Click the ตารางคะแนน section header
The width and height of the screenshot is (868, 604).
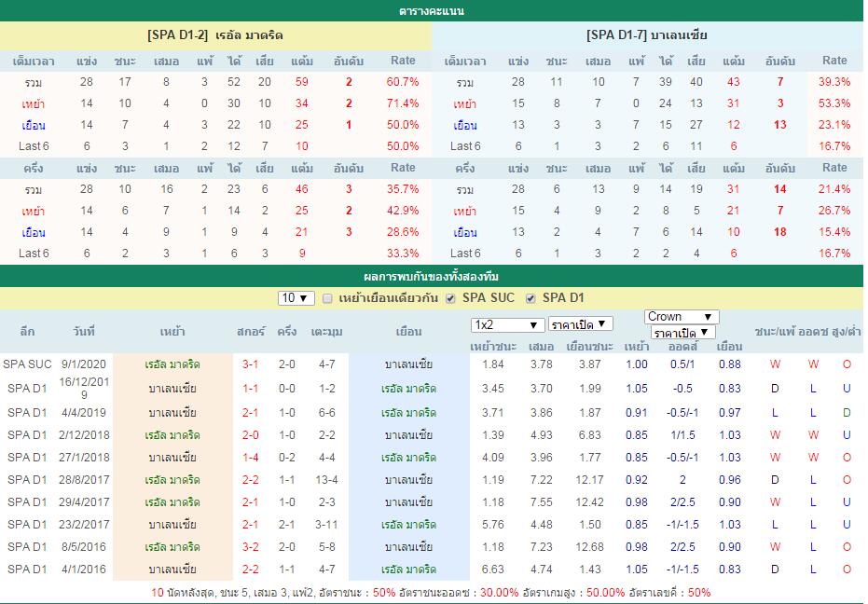[x=432, y=11]
